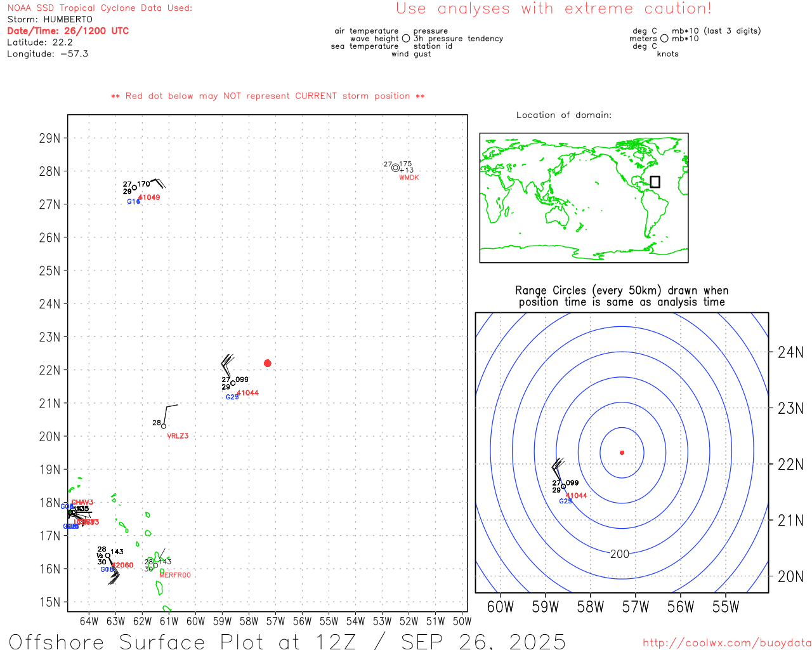Screen dimensions: 812x650
Task: Click 'wind gust' legend label
Action: (x=411, y=54)
